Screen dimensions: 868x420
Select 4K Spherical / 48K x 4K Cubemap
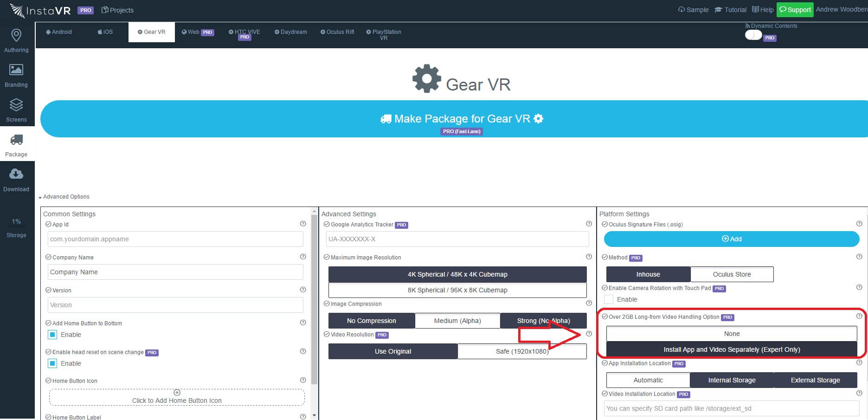[x=457, y=274]
